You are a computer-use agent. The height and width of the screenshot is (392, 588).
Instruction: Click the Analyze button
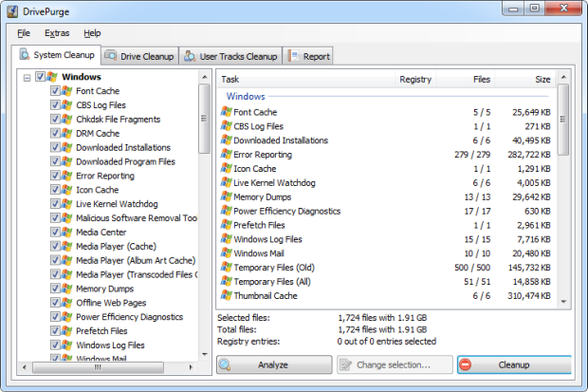pos(274,364)
